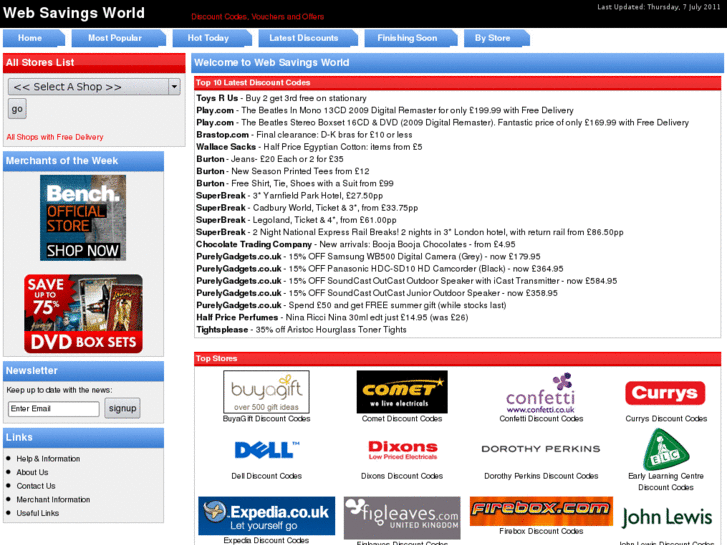Viewport: 727px width, 545px height.
Task: Open BuyaGift Discount Codes link
Action: tap(267, 419)
